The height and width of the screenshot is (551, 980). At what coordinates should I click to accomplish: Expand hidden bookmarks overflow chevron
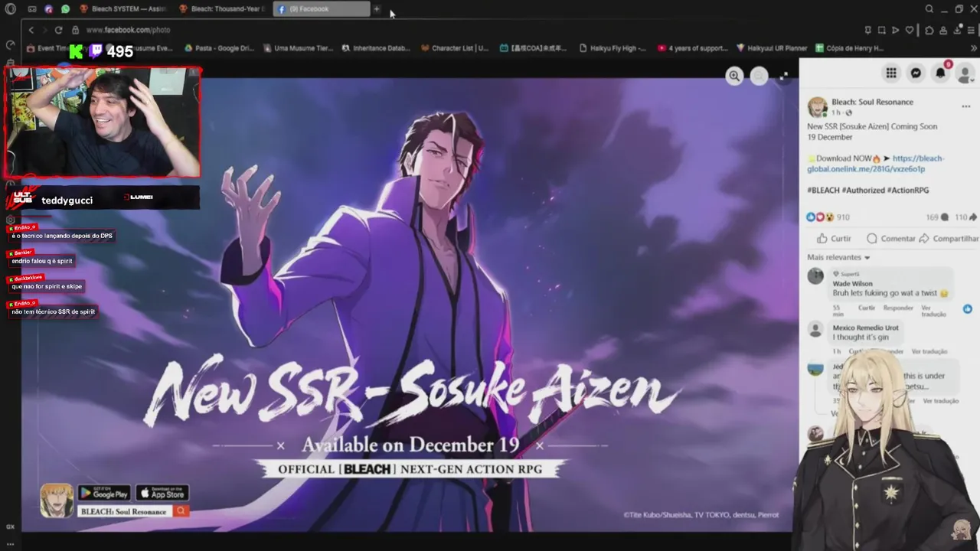click(974, 48)
